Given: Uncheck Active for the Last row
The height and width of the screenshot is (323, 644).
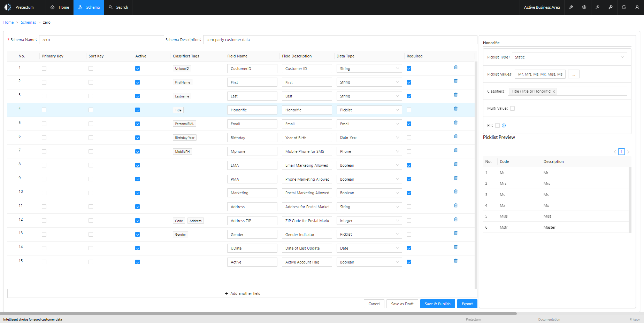Looking at the screenshot, I should point(137,96).
